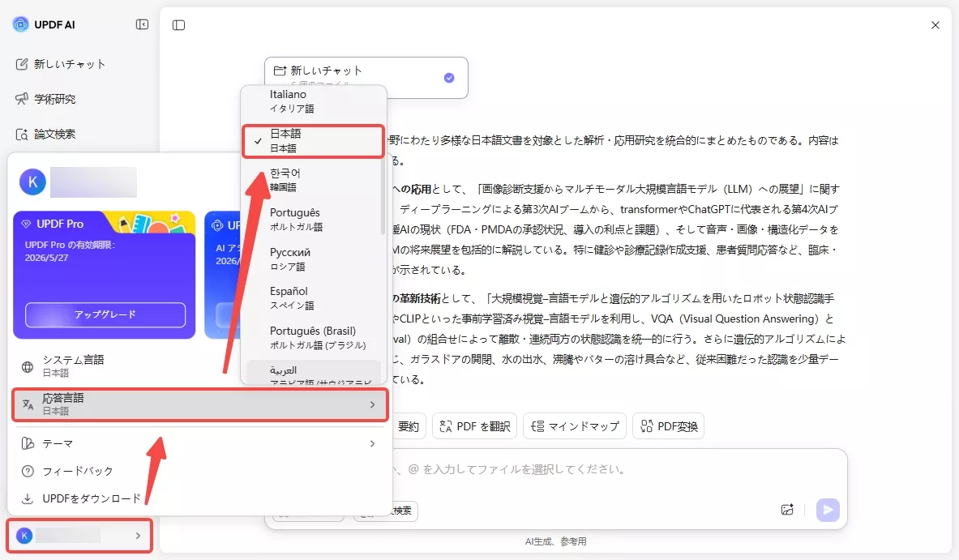The width and height of the screenshot is (959, 560).
Task: Click the PDF を翻訳 translate button
Action: (474, 425)
